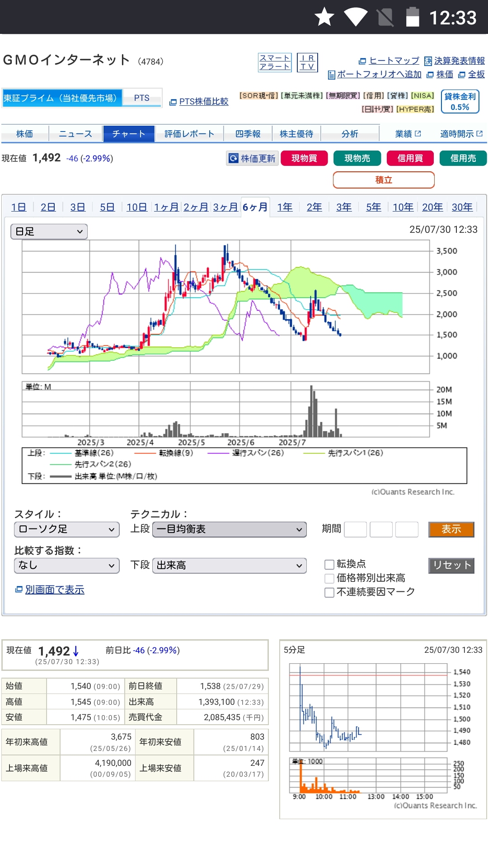Select the 1日 chart period
This screenshot has width=488, height=868.
coord(19,207)
